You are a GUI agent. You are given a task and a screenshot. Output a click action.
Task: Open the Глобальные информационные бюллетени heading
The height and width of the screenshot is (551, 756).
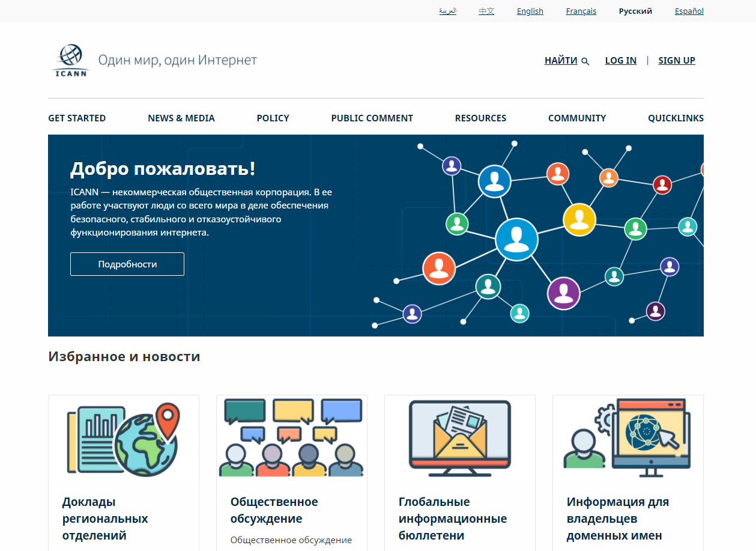(x=452, y=519)
